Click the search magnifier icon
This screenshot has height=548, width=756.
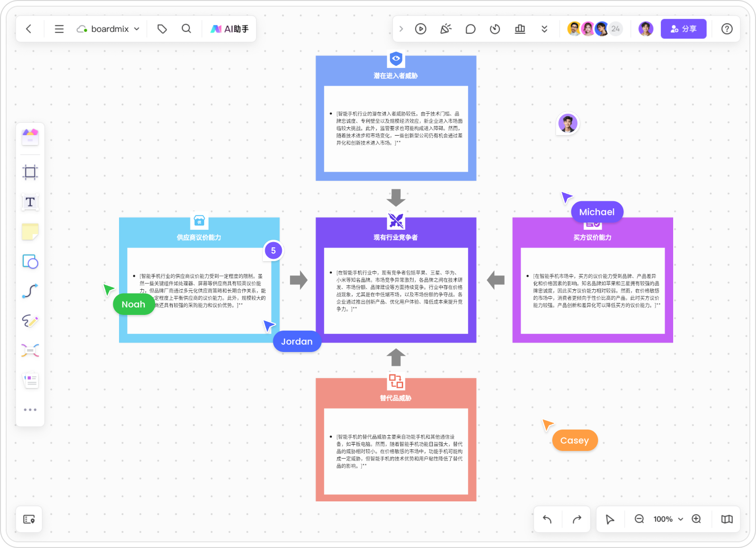pyautogui.click(x=186, y=29)
